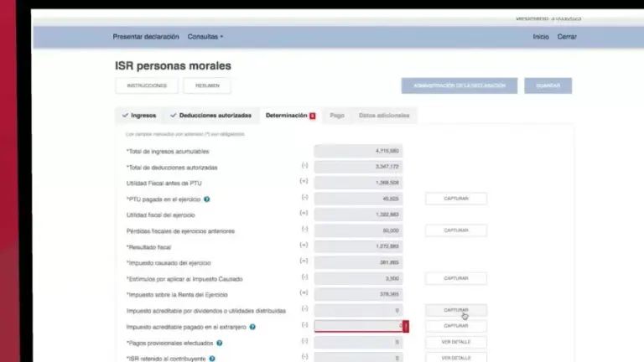Click the red error badge on Determinación tab
The width and height of the screenshot is (644, 362).
[313, 116]
